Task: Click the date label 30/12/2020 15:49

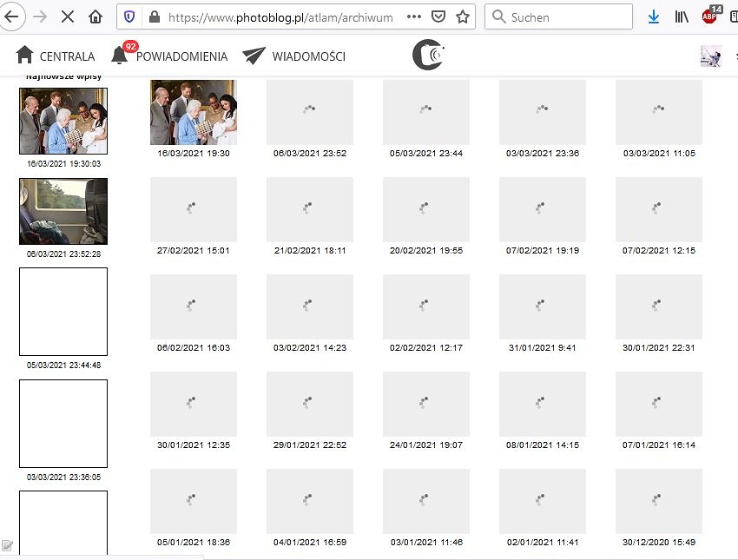Action: 659,543
